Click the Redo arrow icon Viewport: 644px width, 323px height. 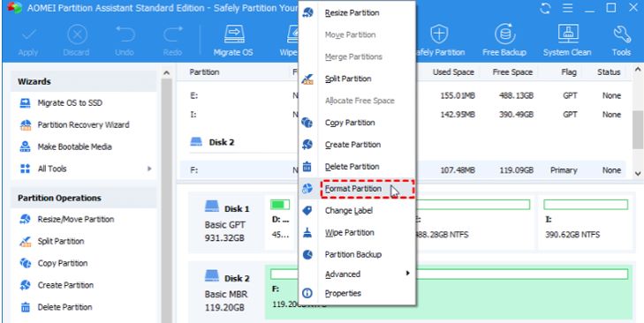click(x=172, y=35)
